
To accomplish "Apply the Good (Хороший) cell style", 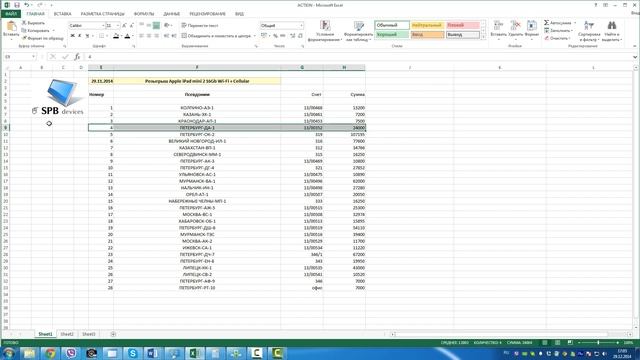I will click(x=392, y=35).
